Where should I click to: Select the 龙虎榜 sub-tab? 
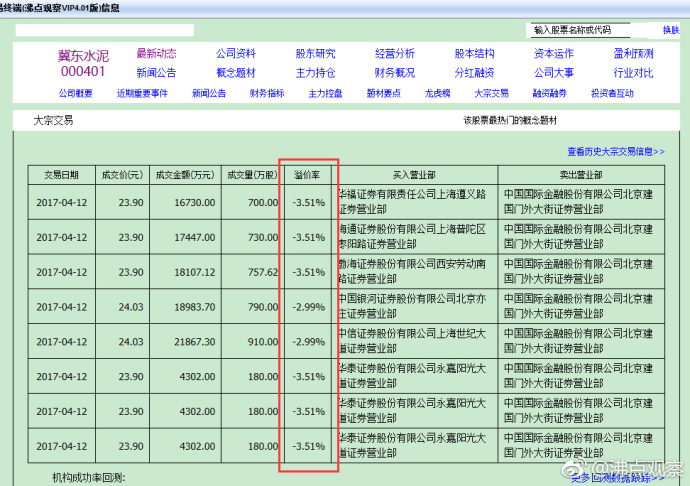437,93
